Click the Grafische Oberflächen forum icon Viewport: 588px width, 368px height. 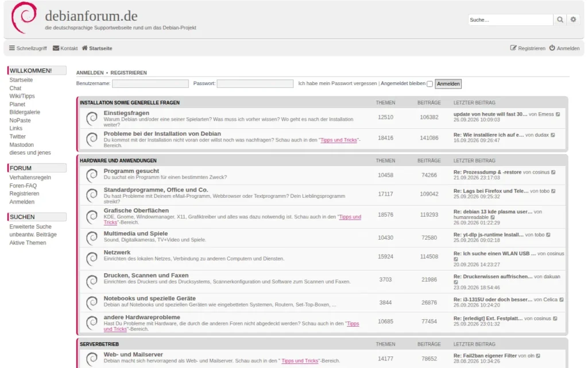click(92, 217)
